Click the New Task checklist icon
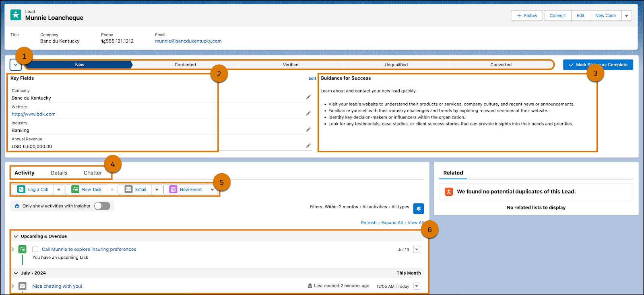This screenshot has height=295, width=644. [x=75, y=189]
